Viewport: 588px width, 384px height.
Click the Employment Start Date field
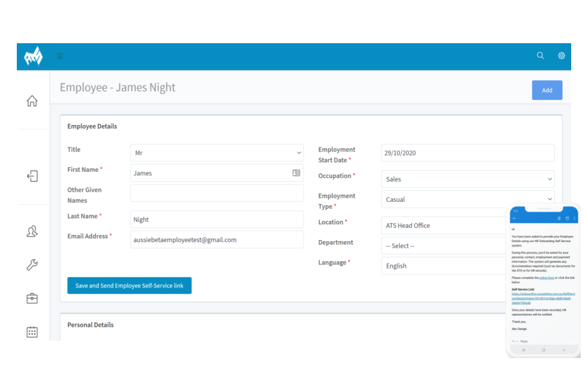[467, 153]
